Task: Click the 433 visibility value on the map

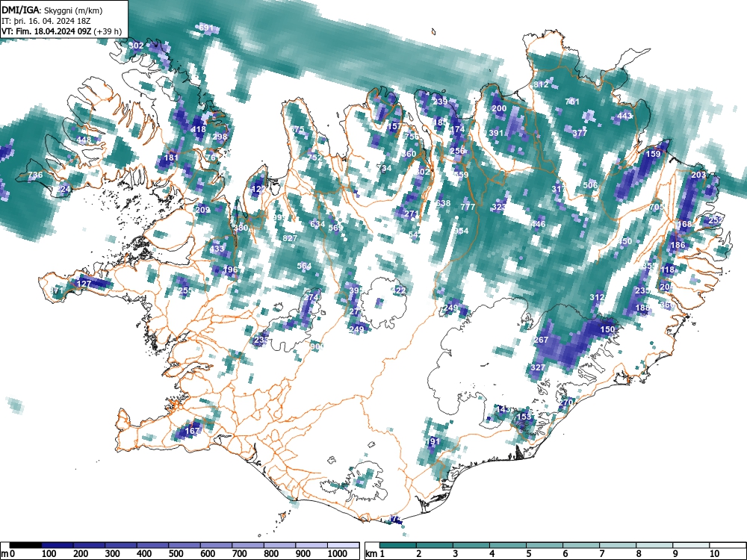Action: coord(217,249)
